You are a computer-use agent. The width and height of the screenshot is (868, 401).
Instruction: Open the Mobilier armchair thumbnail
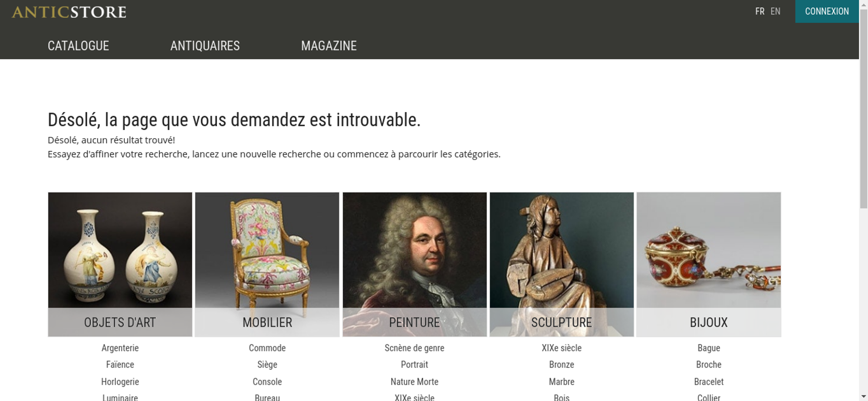[x=267, y=264]
